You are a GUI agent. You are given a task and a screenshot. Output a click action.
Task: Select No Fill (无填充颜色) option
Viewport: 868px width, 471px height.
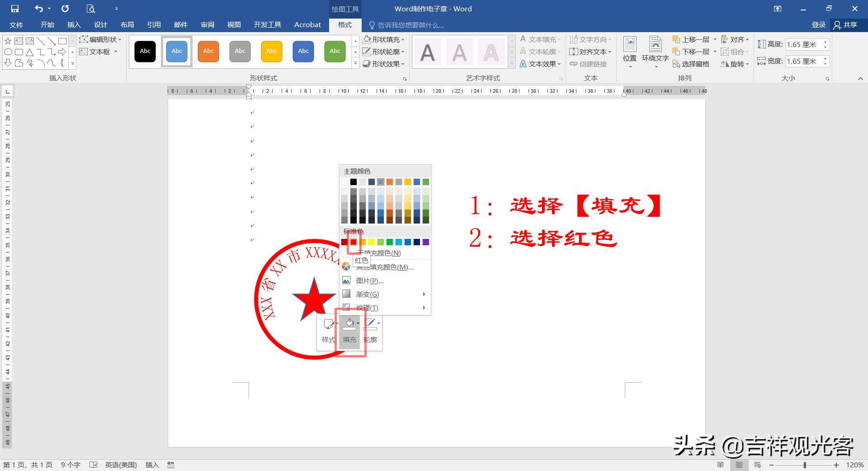[x=385, y=253]
